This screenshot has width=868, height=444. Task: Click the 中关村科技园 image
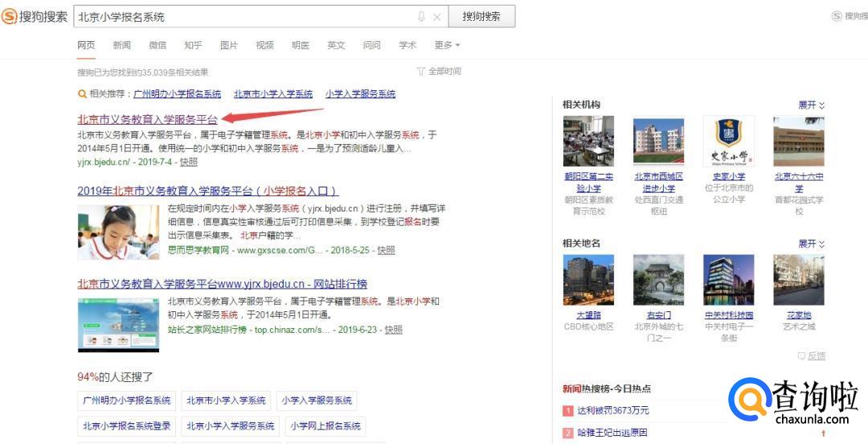point(728,280)
